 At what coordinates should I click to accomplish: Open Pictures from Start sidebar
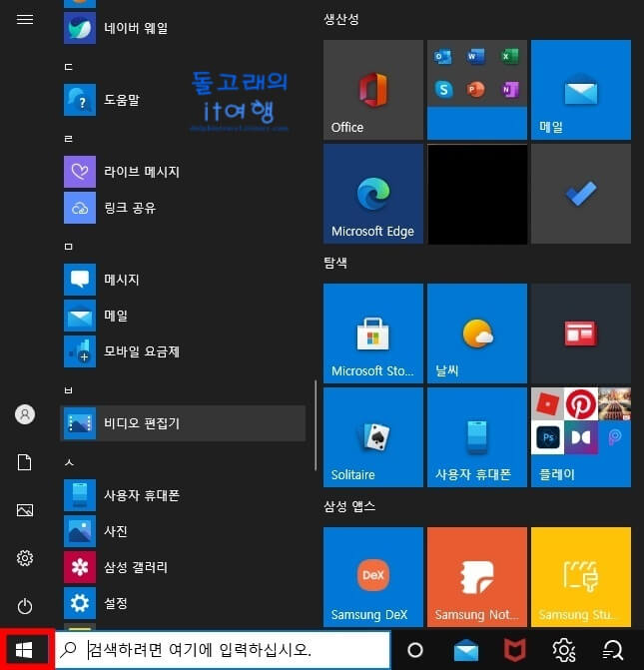pyautogui.click(x=25, y=510)
